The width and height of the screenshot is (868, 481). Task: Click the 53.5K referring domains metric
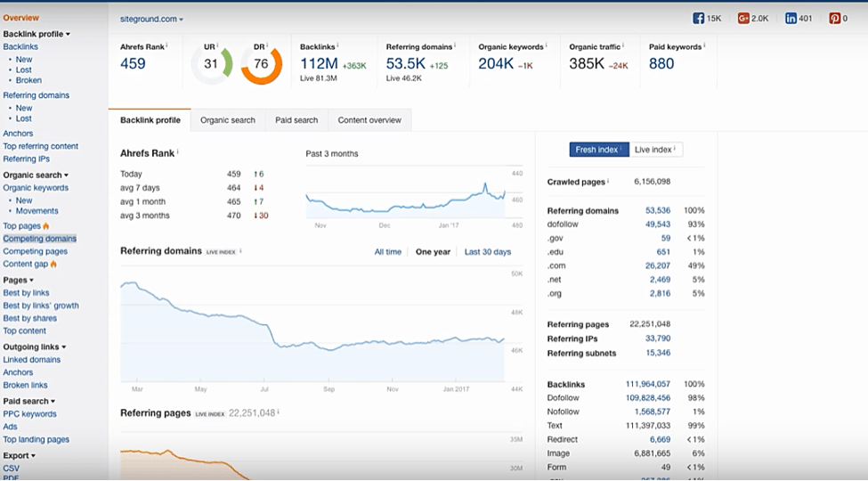406,64
